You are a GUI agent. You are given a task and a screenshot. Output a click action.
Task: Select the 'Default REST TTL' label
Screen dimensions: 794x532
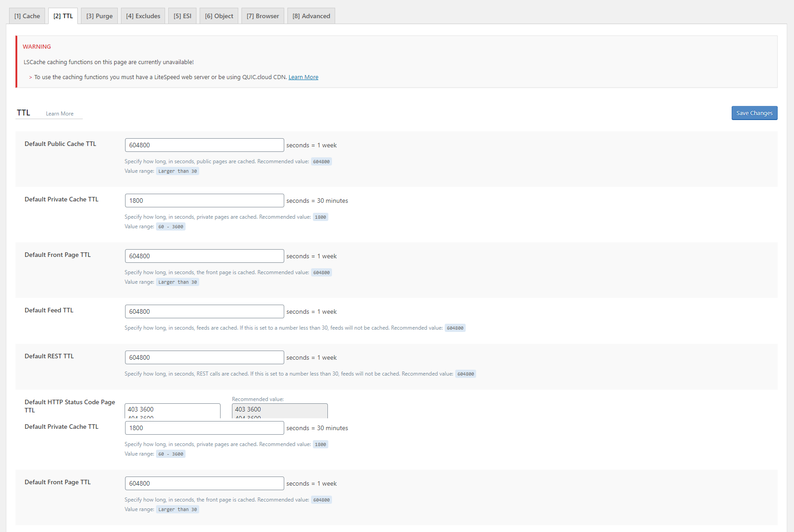pyautogui.click(x=49, y=356)
